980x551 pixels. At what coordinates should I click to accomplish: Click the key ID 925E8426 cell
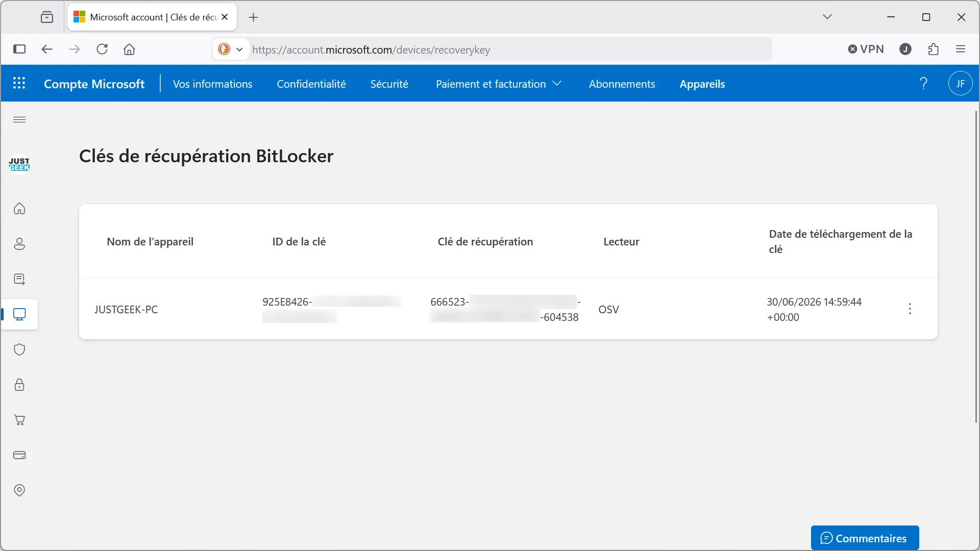tap(331, 309)
